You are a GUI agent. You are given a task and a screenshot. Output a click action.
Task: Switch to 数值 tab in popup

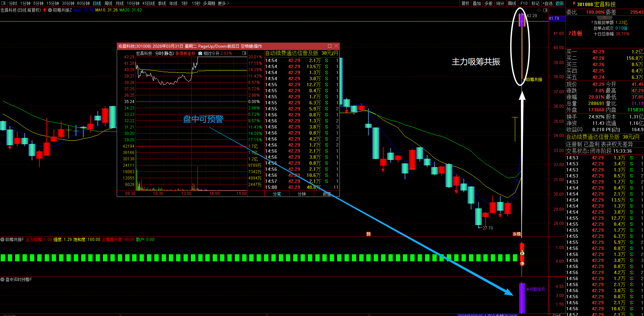pos(327,194)
